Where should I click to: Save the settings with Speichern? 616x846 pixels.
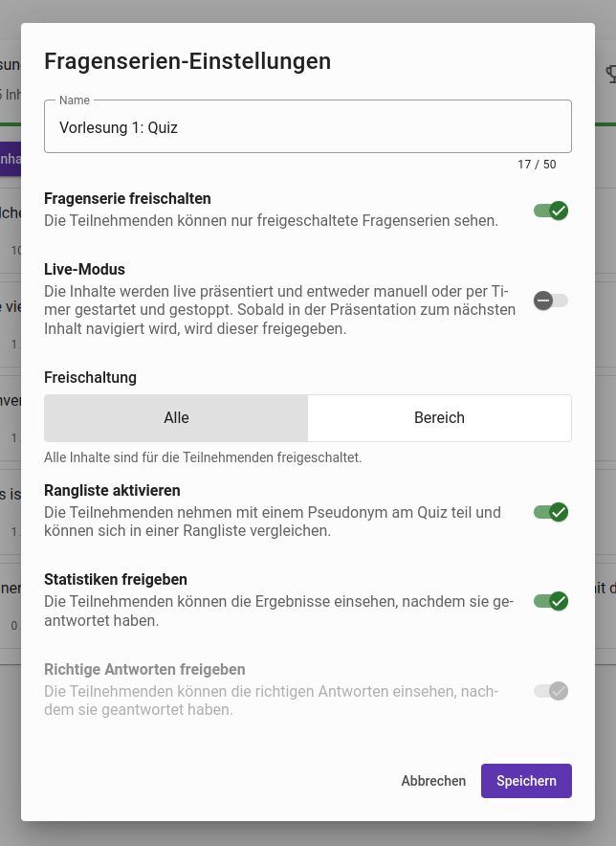tap(526, 781)
